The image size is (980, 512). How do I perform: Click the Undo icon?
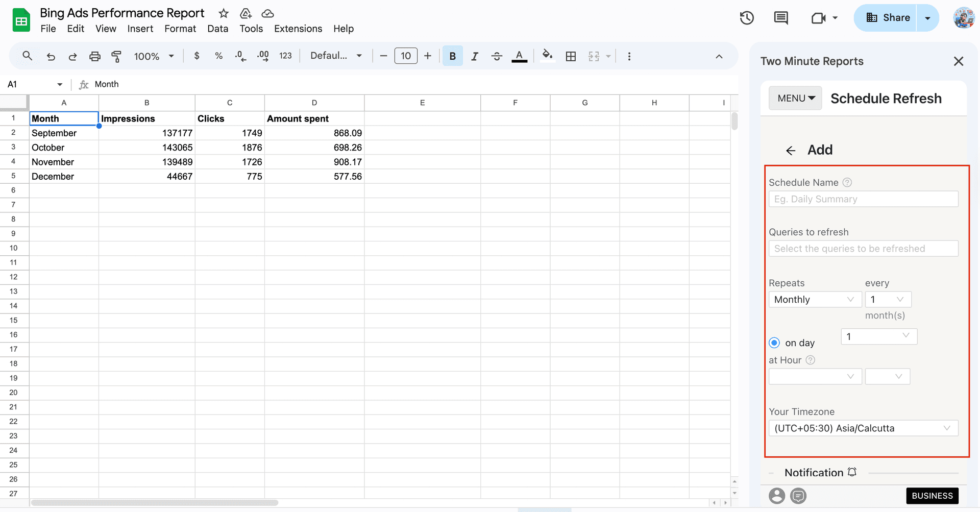(51, 56)
